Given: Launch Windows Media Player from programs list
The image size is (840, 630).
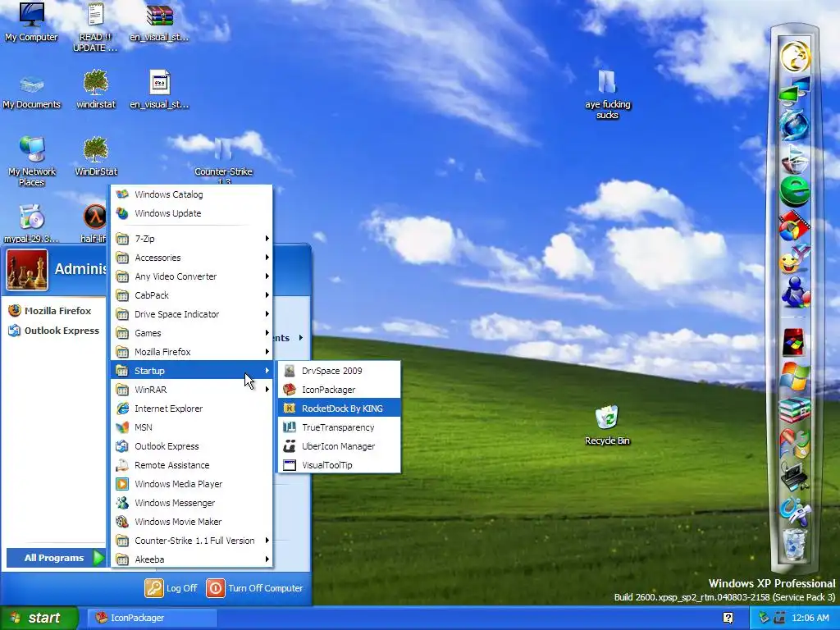Looking at the screenshot, I should [x=192, y=484].
